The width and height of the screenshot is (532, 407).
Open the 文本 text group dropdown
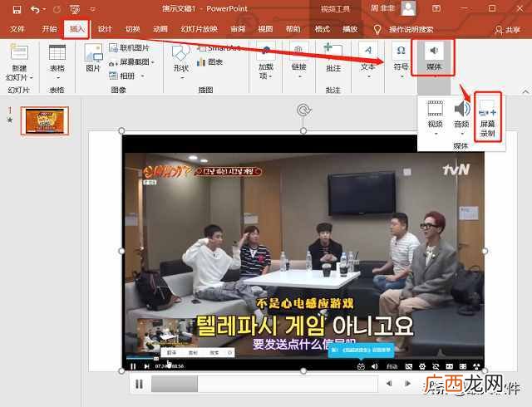(x=367, y=61)
